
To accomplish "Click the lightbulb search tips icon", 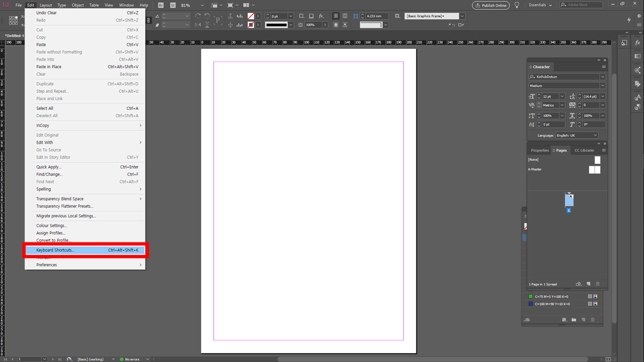I will (517, 5).
